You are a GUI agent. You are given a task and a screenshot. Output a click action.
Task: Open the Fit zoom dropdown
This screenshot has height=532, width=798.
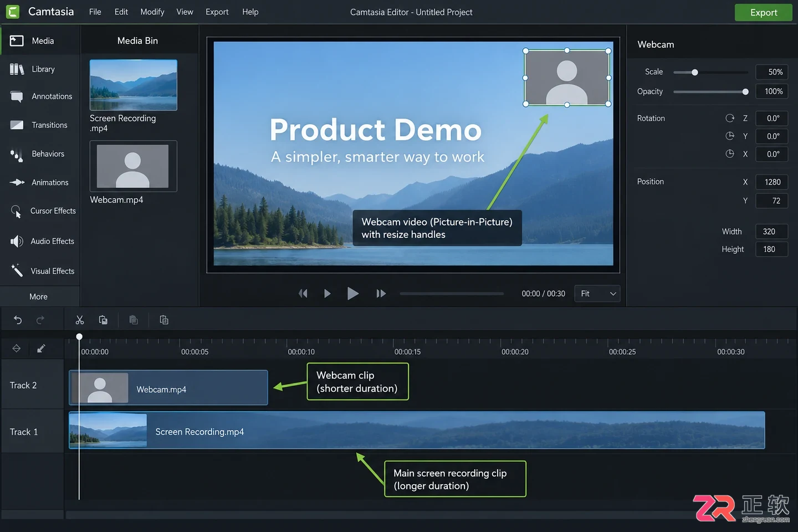597,294
